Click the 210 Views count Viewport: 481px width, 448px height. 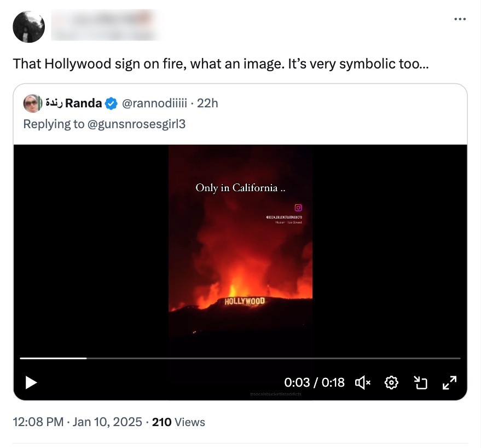(178, 422)
